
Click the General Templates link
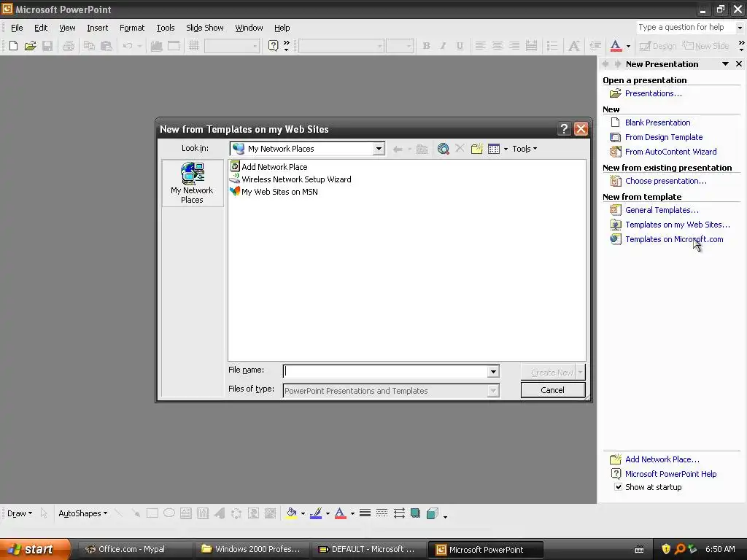click(662, 210)
